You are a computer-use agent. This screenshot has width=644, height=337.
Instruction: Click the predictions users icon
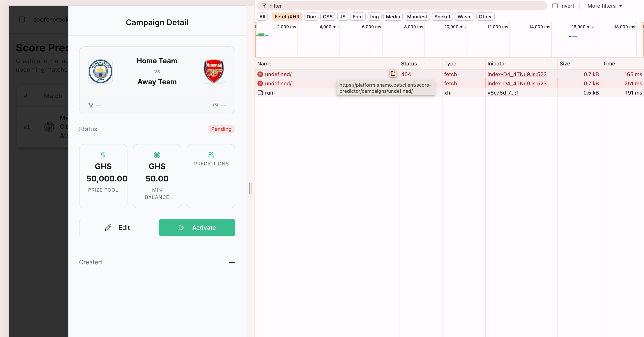coord(211,155)
